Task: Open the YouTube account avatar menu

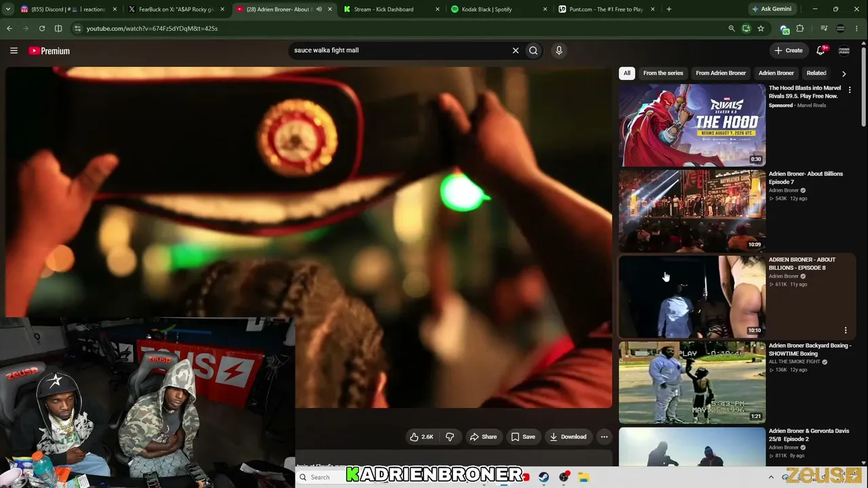Action: tap(844, 51)
